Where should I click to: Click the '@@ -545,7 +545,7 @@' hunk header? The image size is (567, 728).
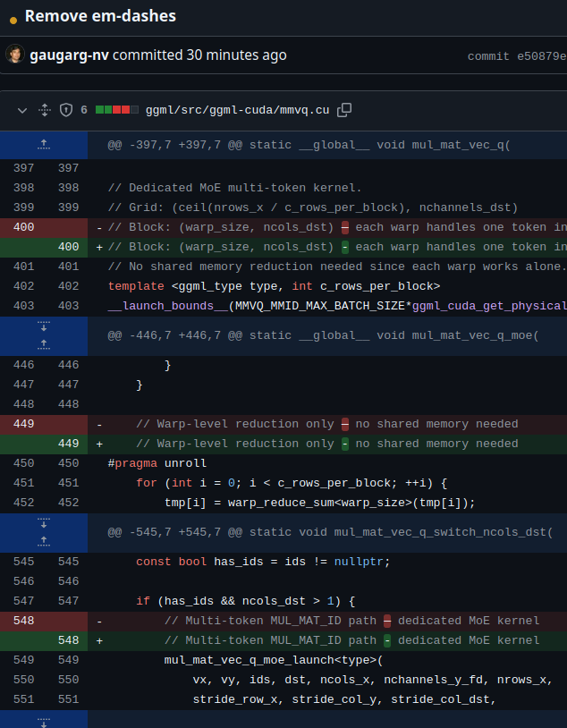[x=330, y=532]
